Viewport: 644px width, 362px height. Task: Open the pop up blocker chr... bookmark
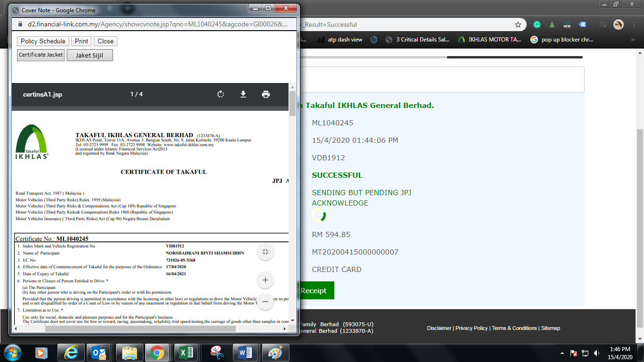pyautogui.click(x=562, y=40)
